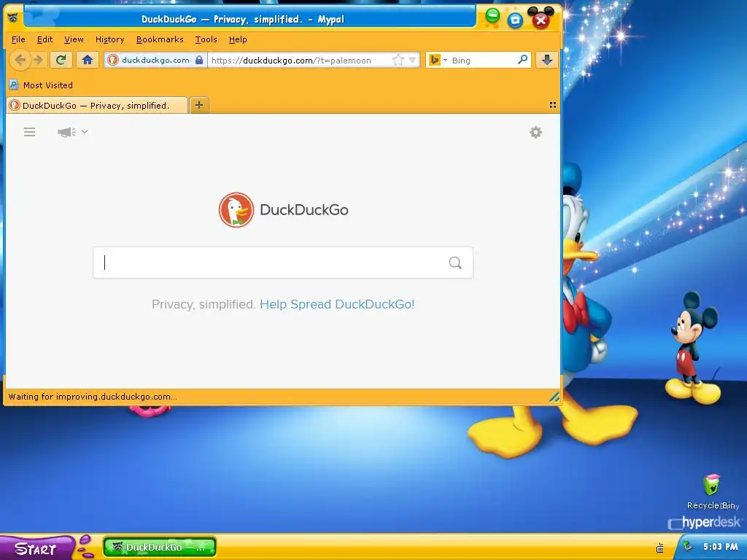Open the Bing search engine selector
The height and width of the screenshot is (560, 747).
[438, 60]
